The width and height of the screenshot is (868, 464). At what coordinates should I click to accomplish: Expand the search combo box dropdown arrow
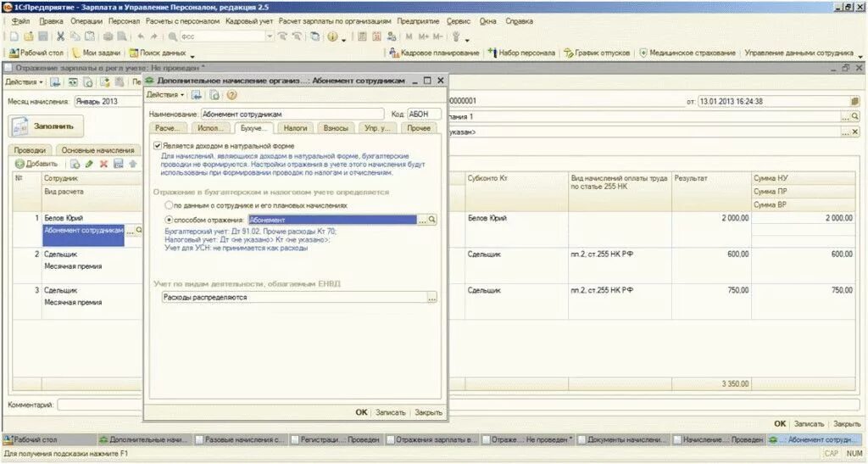pyautogui.click(x=270, y=36)
